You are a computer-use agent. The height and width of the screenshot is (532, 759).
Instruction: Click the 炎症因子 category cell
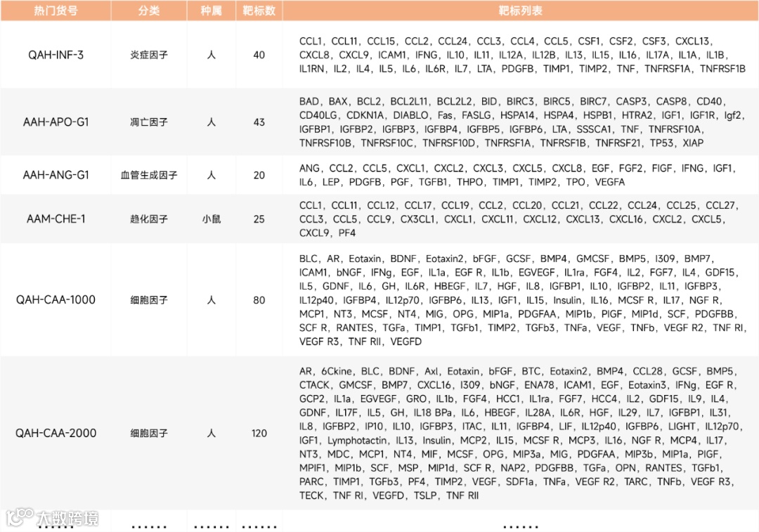(148, 55)
